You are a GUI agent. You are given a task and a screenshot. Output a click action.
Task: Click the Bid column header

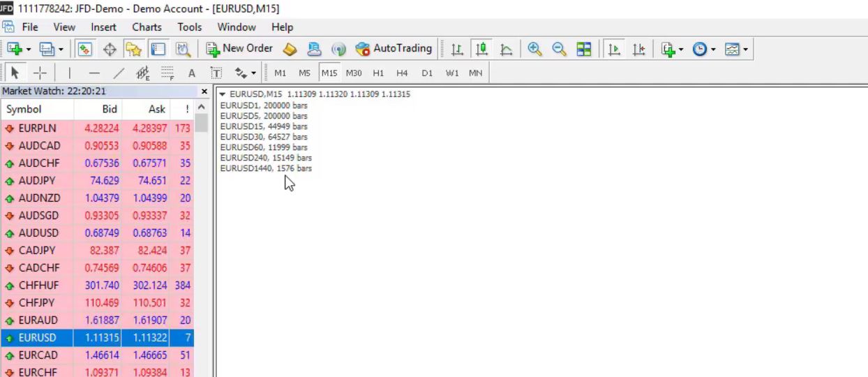tap(98, 109)
